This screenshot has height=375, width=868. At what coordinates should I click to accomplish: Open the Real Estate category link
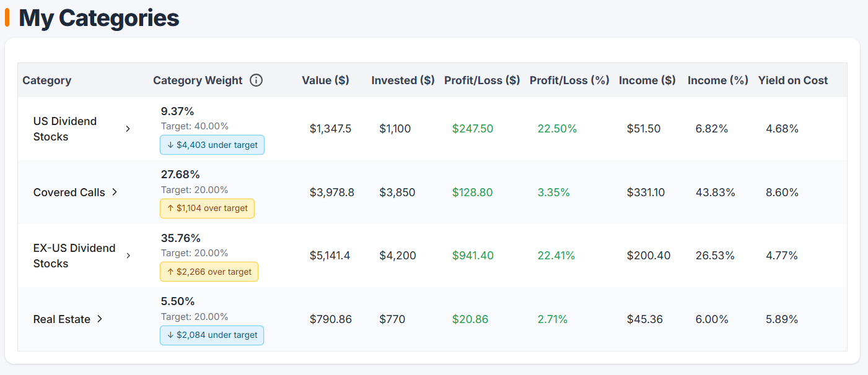63,319
